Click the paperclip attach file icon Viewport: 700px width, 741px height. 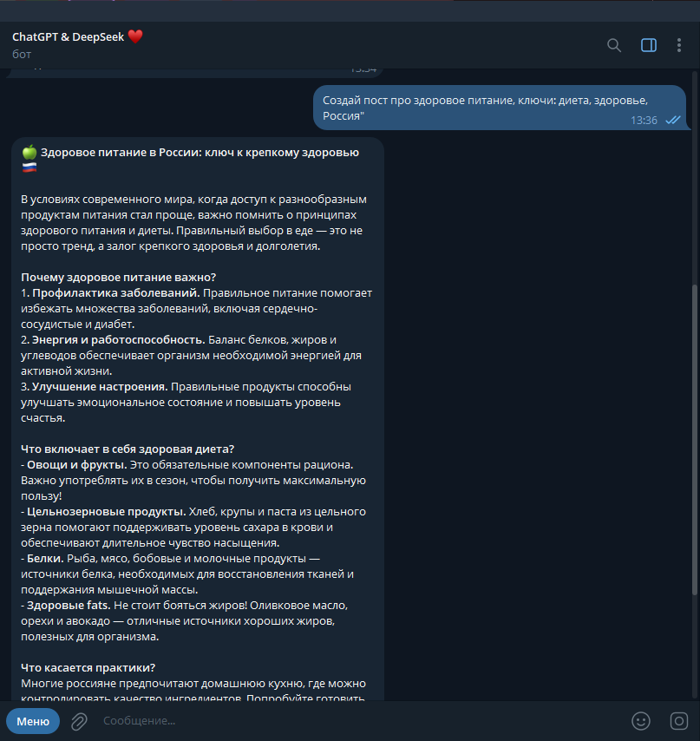click(79, 721)
